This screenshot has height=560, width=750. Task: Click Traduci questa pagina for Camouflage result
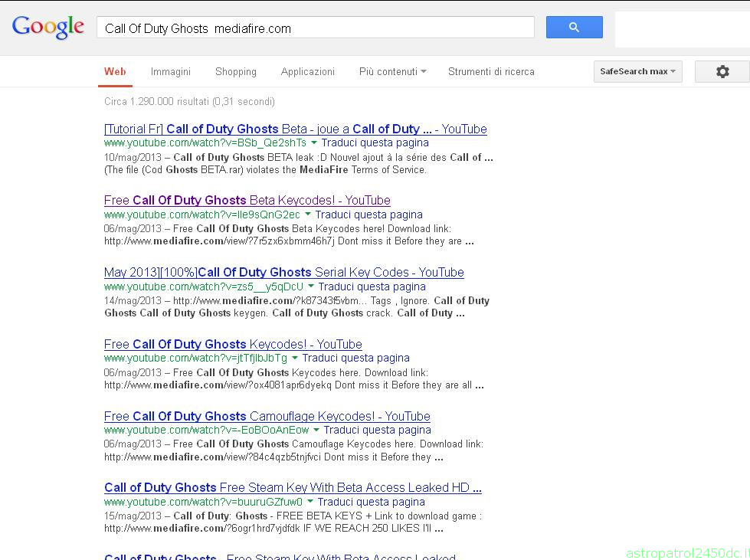378,430
